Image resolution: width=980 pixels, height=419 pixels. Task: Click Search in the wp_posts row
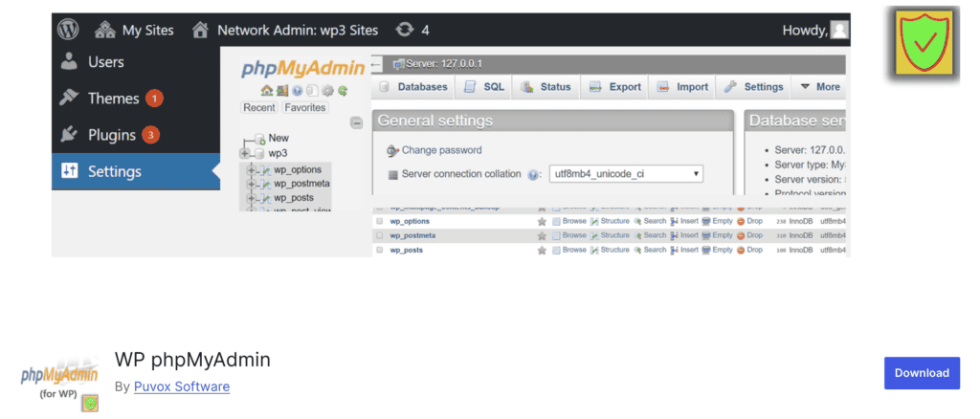(651, 250)
